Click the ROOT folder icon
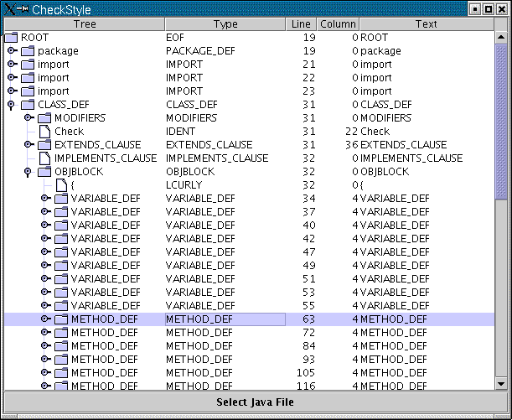512x420 pixels. coord(11,38)
